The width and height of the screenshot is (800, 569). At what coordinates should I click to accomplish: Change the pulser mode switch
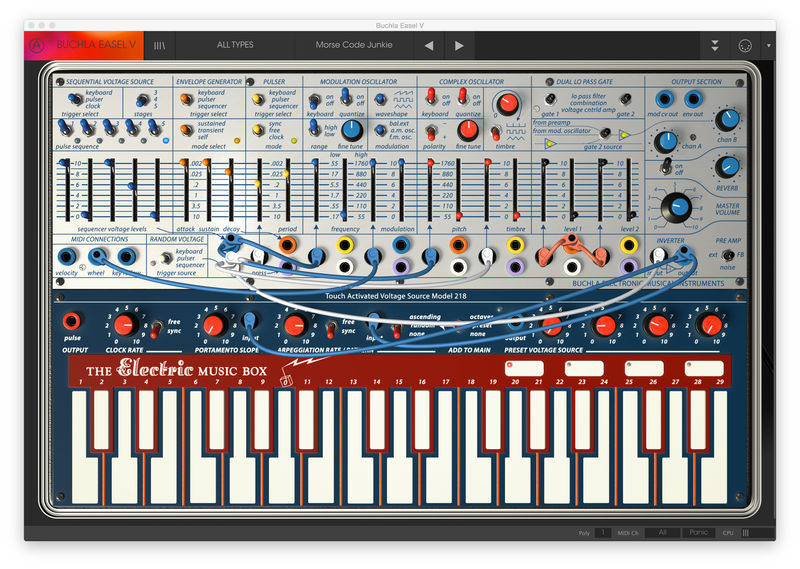(x=258, y=131)
